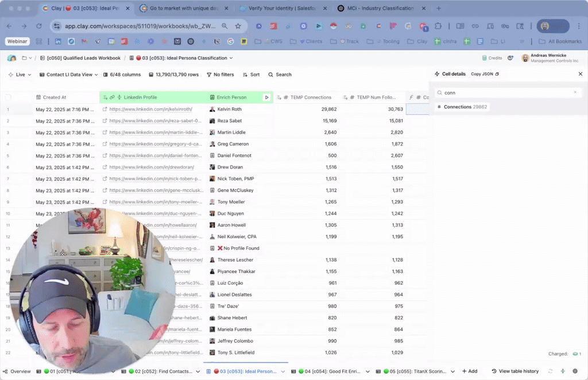Expand the Ideal Persona Classification breadcrumb dropdown
Viewport: 588px width, 380px height.
pos(231,58)
